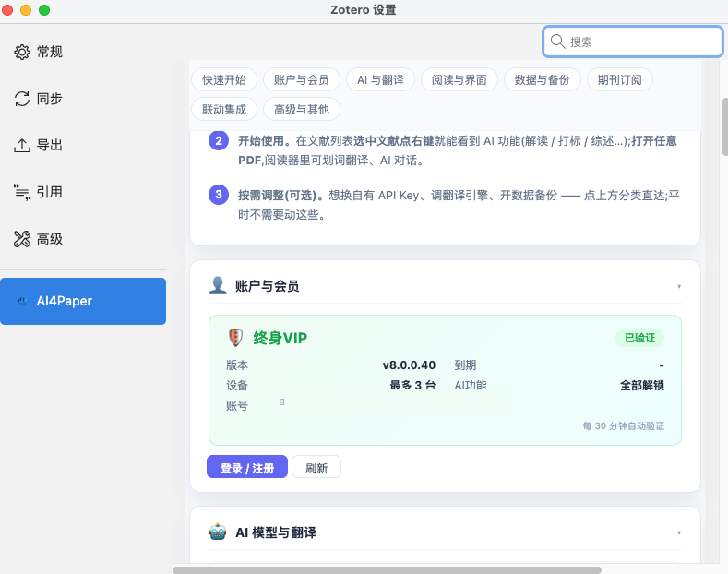The height and width of the screenshot is (574, 728).
Task: Click the 到期 label in VIP card
Action: [x=465, y=365]
